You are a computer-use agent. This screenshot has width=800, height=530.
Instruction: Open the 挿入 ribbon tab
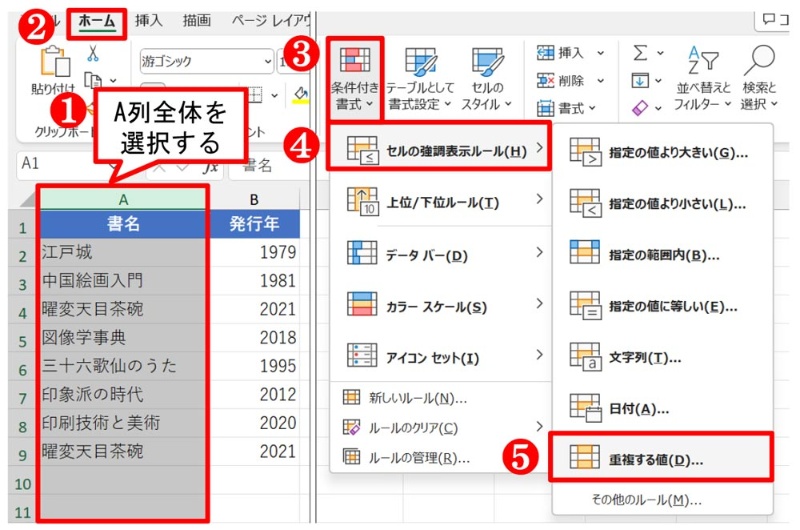click(x=148, y=20)
